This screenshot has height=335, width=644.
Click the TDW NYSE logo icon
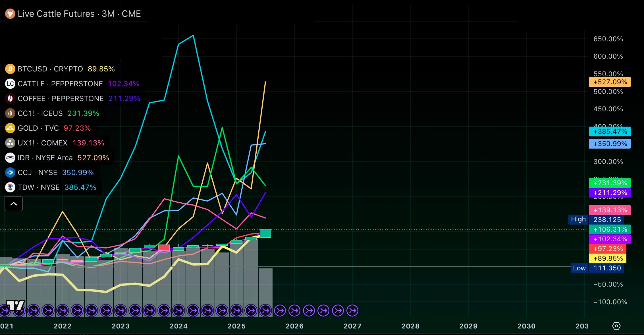click(10, 187)
